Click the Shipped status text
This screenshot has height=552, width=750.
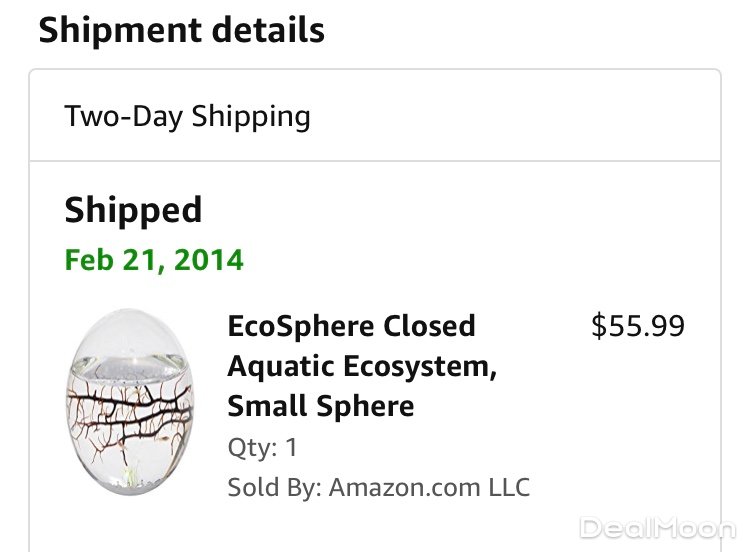pyautogui.click(x=133, y=210)
